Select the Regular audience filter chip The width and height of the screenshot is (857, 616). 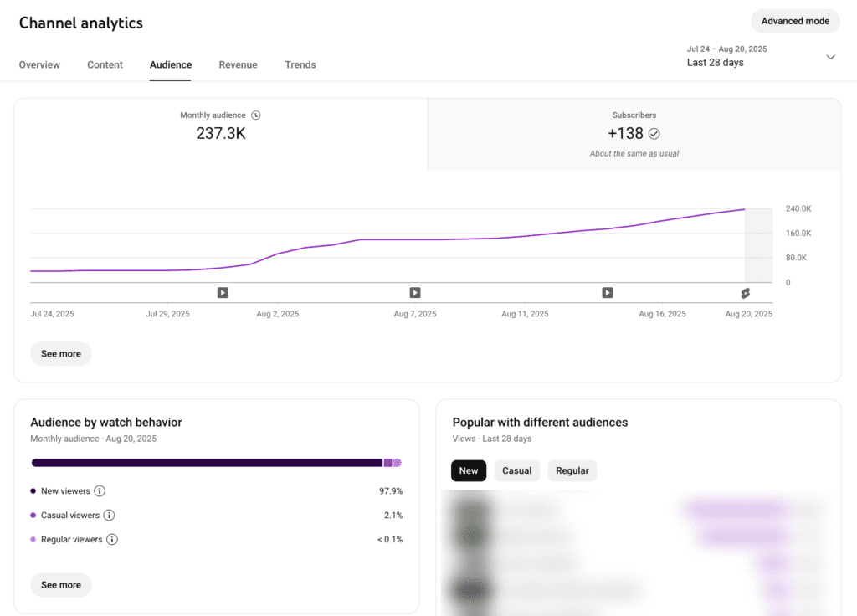(572, 470)
